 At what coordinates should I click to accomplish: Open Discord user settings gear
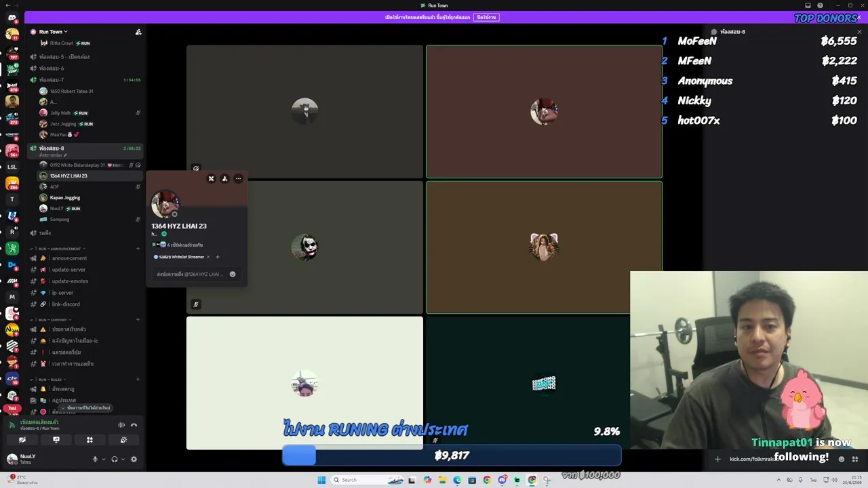coord(134,459)
